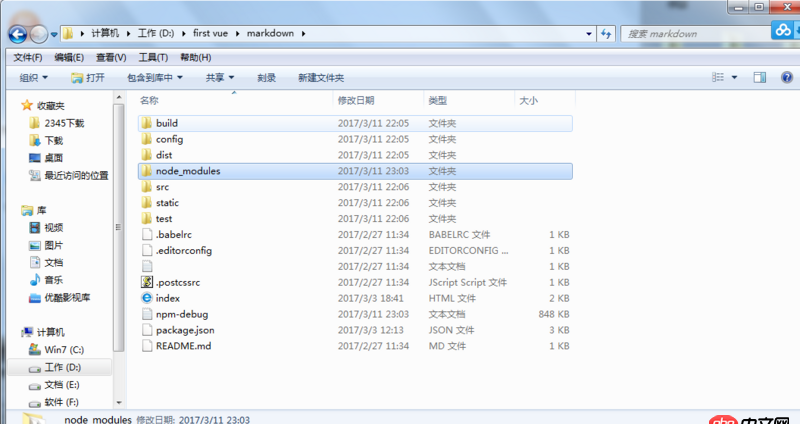Open the 帮助(H) menu
This screenshot has height=424, width=800.
195,58
